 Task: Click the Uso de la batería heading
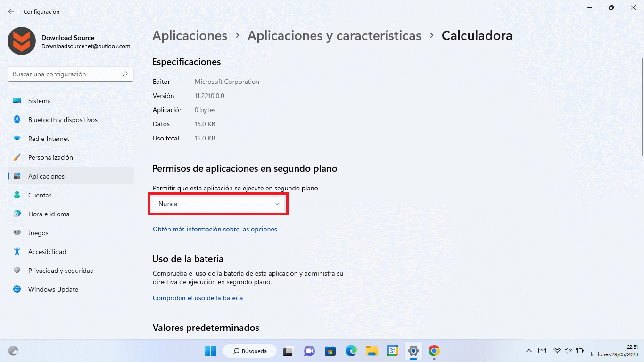[x=188, y=259]
